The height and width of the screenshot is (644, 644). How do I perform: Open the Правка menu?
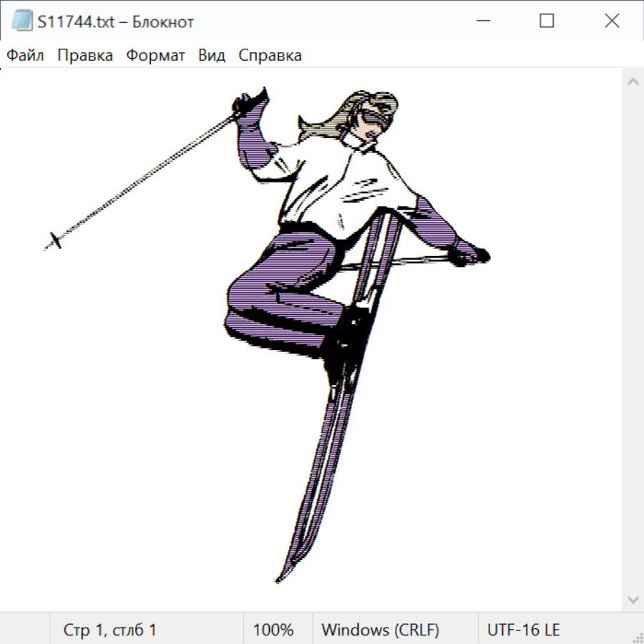click(x=85, y=56)
